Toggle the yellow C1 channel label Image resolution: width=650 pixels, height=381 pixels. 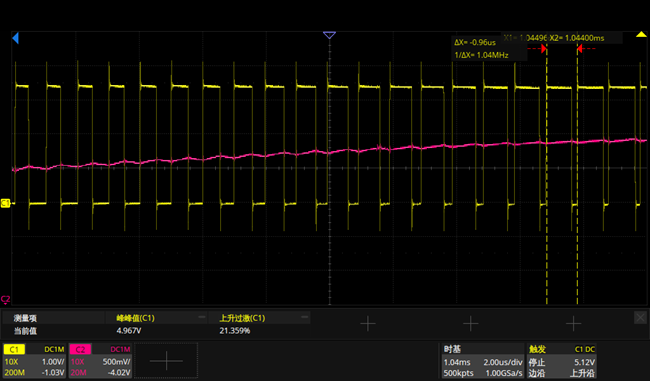pyautogui.click(x=14, y=349)
